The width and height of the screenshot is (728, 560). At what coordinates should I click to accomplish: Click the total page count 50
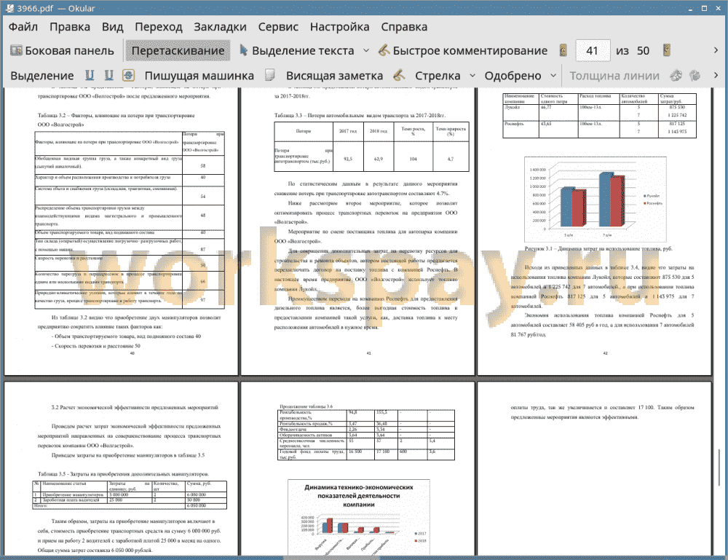pyautogui.click(x=643, y=51)
